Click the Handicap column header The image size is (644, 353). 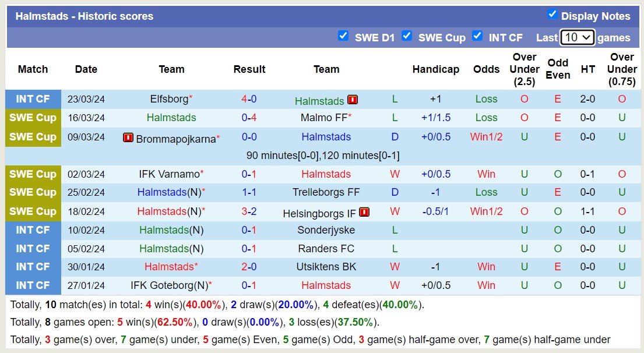pyautogui.click(x=435, y=69)
